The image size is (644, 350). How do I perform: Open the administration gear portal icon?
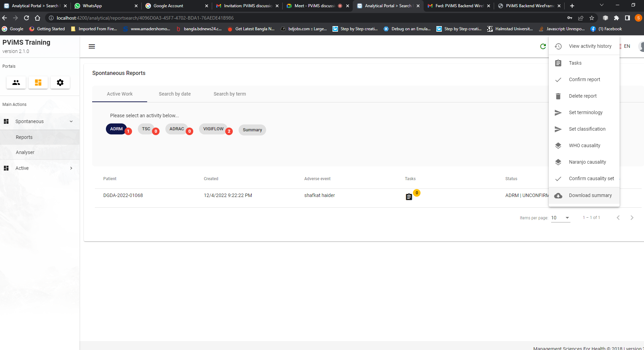pos(60,83)
